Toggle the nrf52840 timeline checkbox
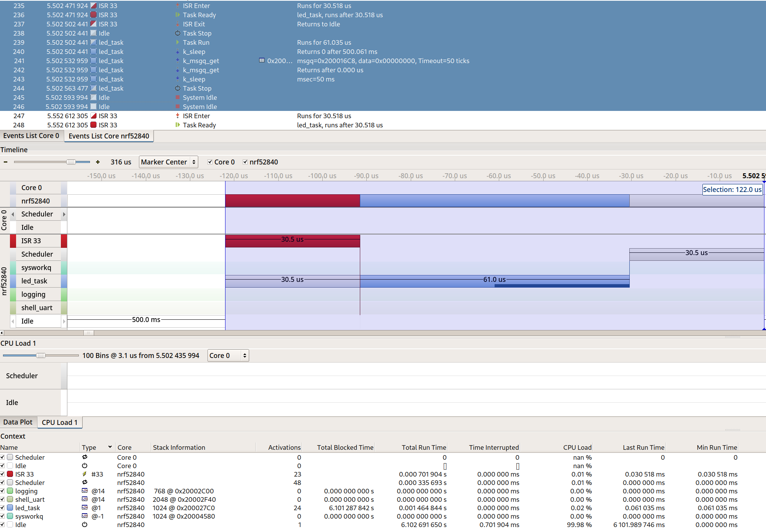This screenshot has height=532, width=766. (x=245, y=162)
